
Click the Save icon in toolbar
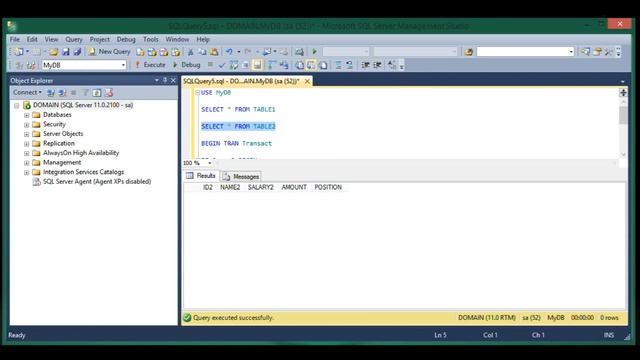click(x=66, y=52)
